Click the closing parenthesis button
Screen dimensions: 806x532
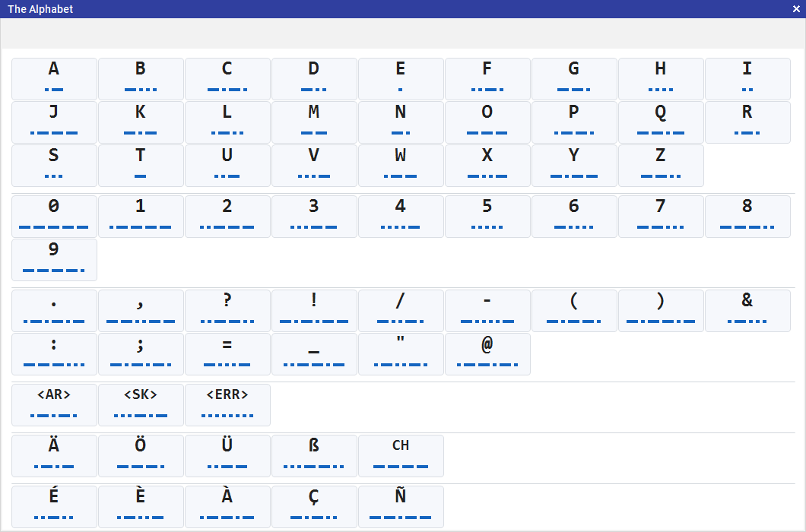[x=661, y=311]
